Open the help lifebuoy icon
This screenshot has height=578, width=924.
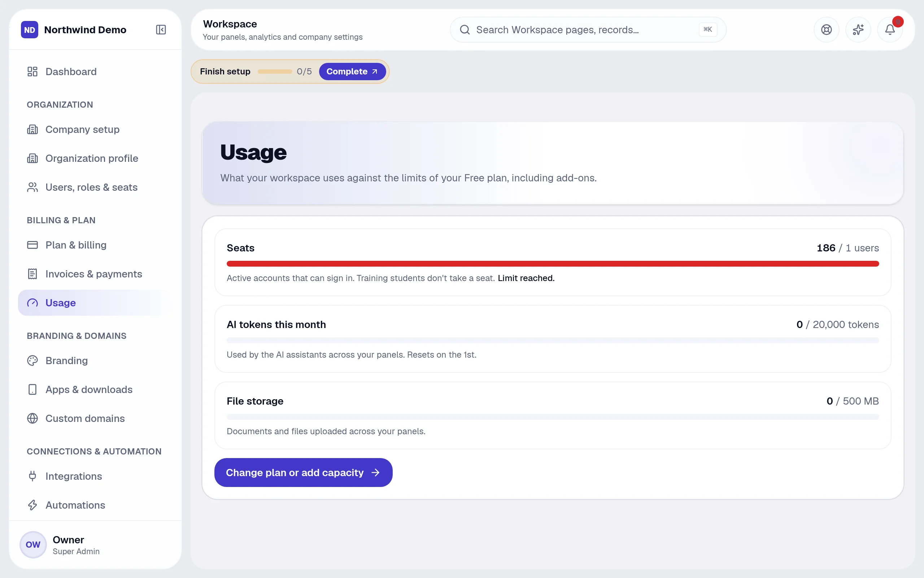click(826, 30)
